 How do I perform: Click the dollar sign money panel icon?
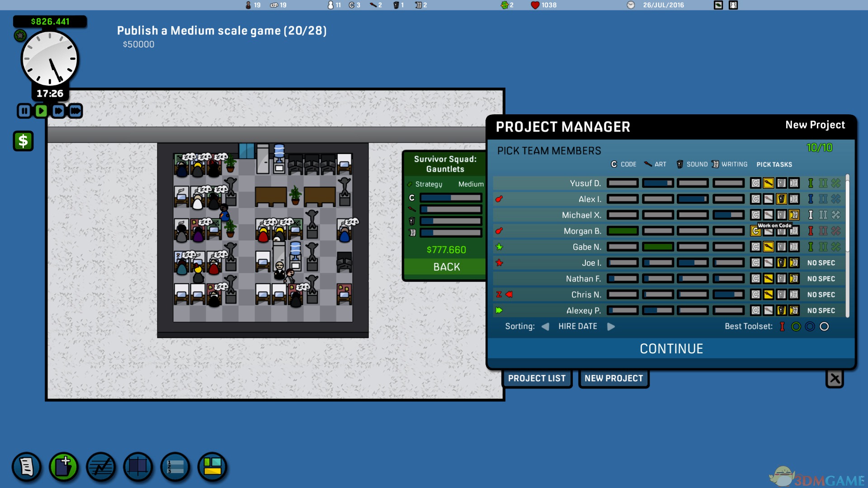coord(22,141)
